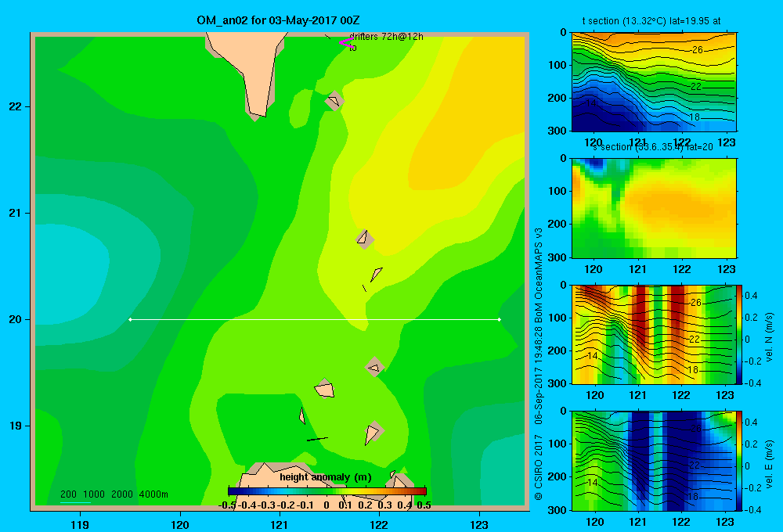The height and width of the screenshot is (532, 783).
Task: Click the vel. N vertical colorbar
Action: pyautogui.click(x=740, y=334)
